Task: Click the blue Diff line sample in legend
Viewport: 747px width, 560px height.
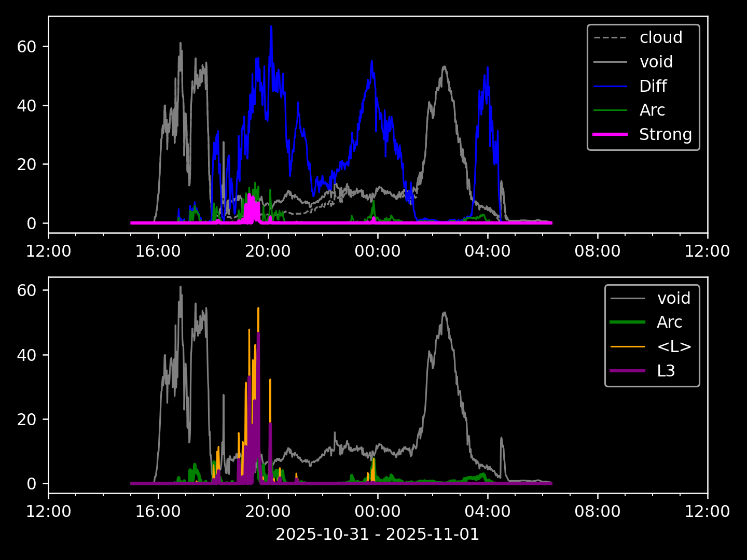Action: (x=610, y=86)
